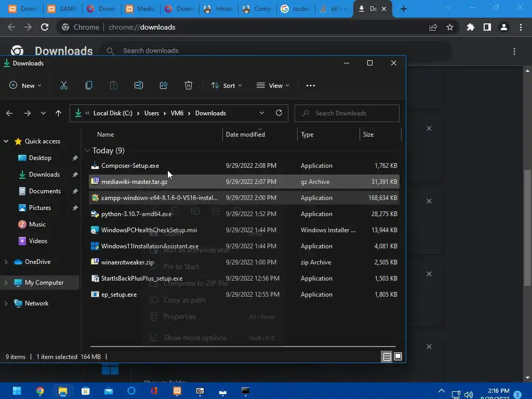Open the View dropdown menu
This screenshot has width=532, height=399.
[x=273, y=86]
